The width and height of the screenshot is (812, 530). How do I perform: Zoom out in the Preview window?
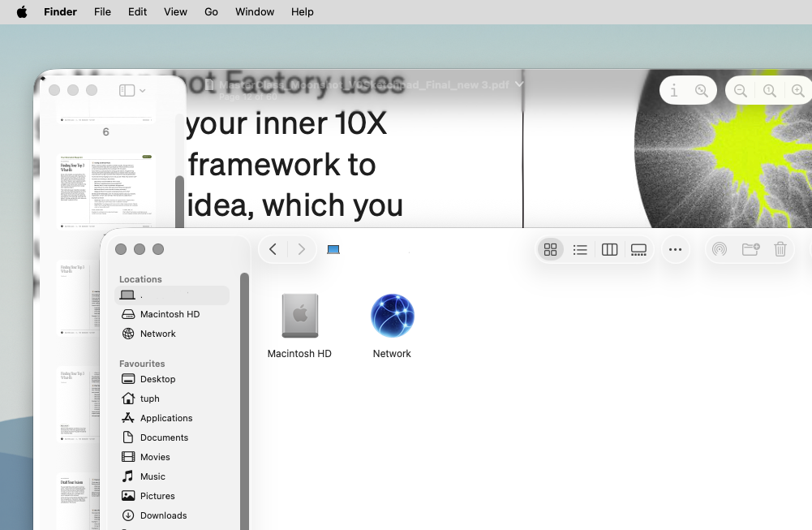pos(741,91)
